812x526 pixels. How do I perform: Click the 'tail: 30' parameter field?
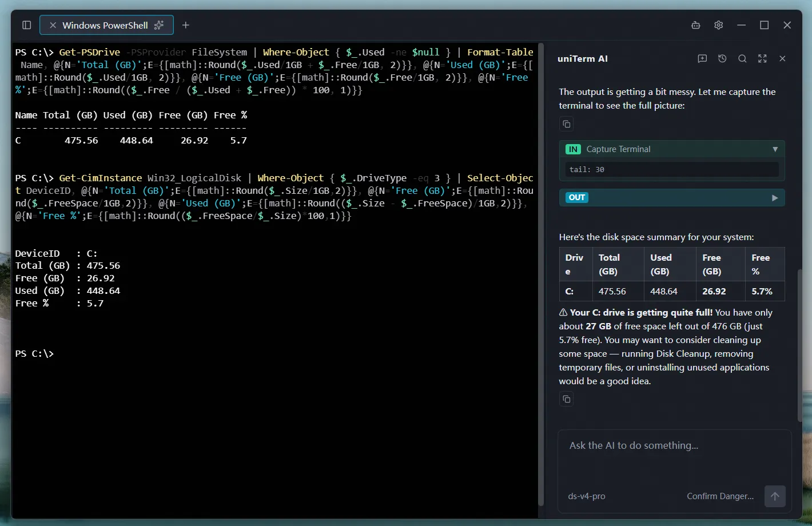point(672,169)
